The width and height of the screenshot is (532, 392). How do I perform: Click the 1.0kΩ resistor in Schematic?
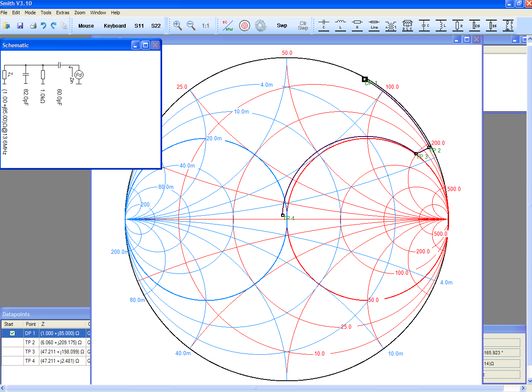tap(43, 75)
